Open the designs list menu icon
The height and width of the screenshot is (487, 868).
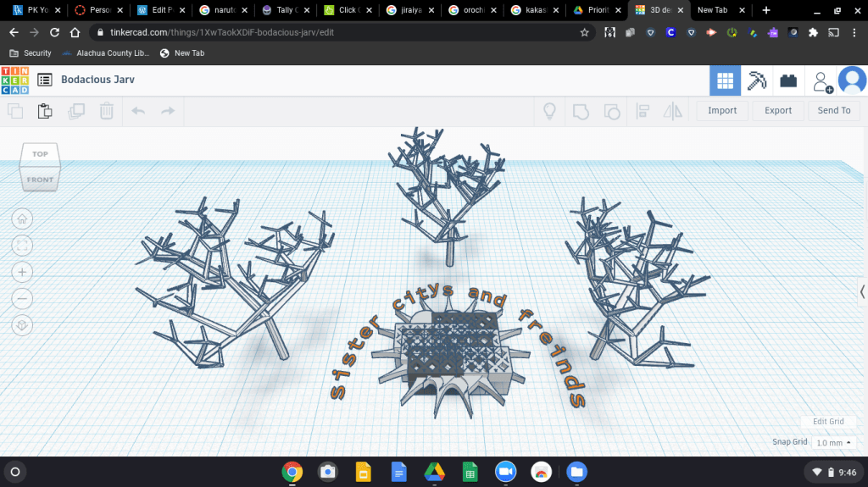click(x=44, y=80)
